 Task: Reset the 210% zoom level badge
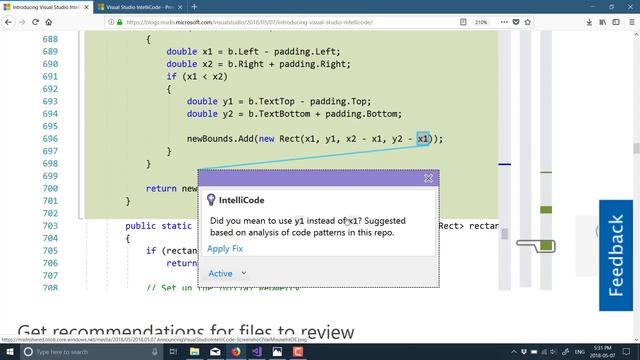point(481,22)
